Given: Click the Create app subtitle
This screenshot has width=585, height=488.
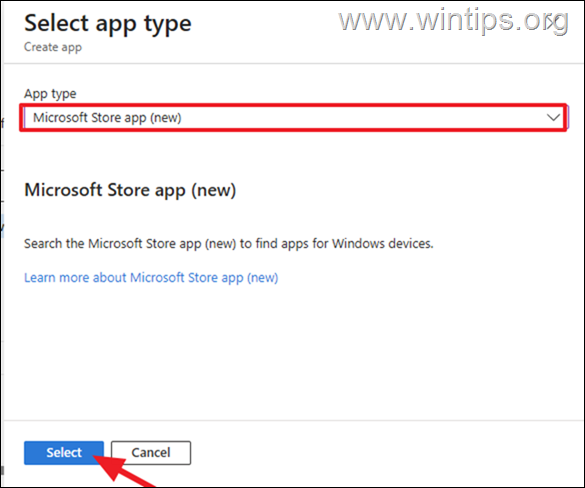Looking at the screenshot, I should (x=53, y=47).
